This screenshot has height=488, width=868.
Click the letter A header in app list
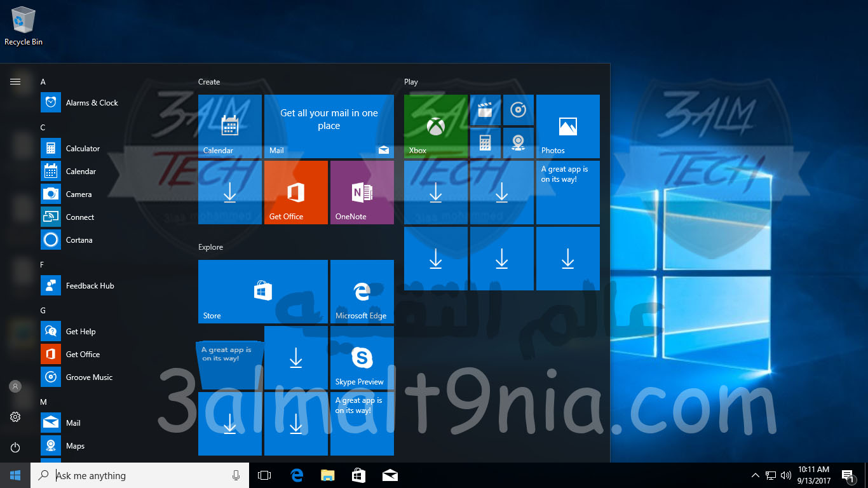pyautogui.click(x=43, y=82)
